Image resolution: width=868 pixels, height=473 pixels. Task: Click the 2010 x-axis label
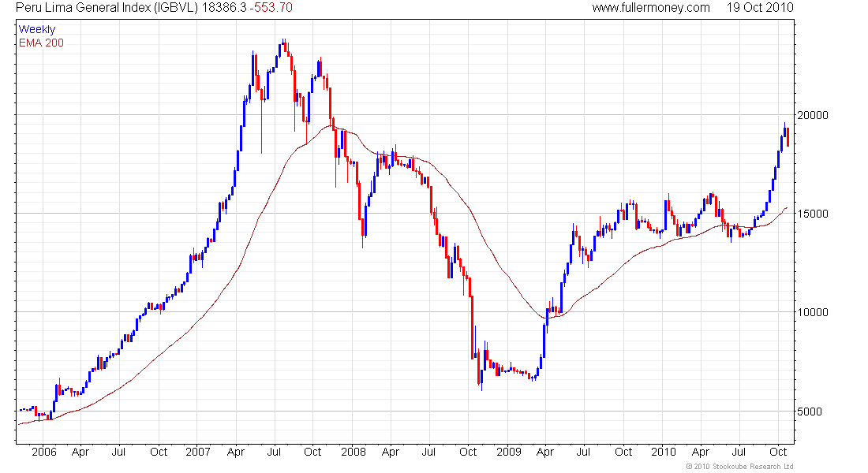(663, 452)
